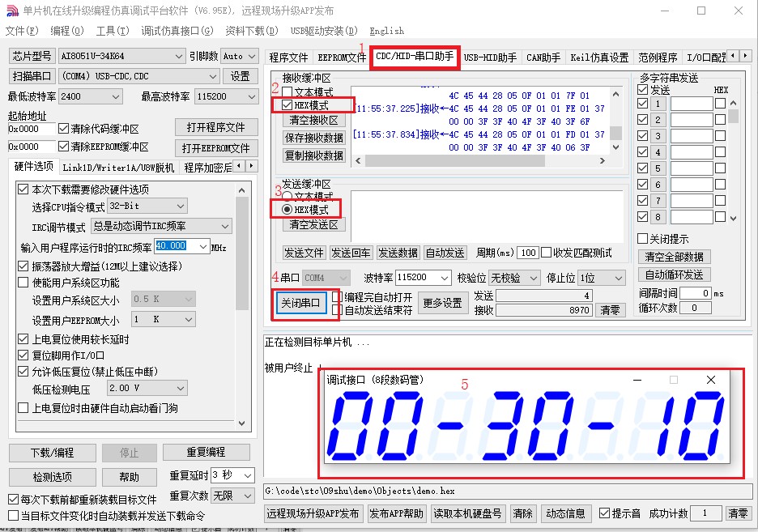Switch to Link1D/Writer1A/U8W脱机 tab

[118, 168]
